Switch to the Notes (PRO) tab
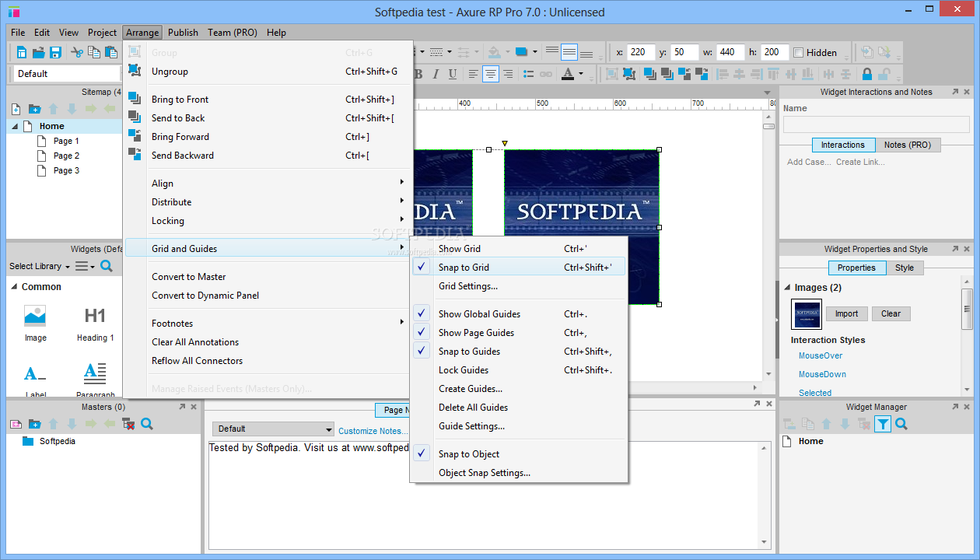 (x=908, y=145)
